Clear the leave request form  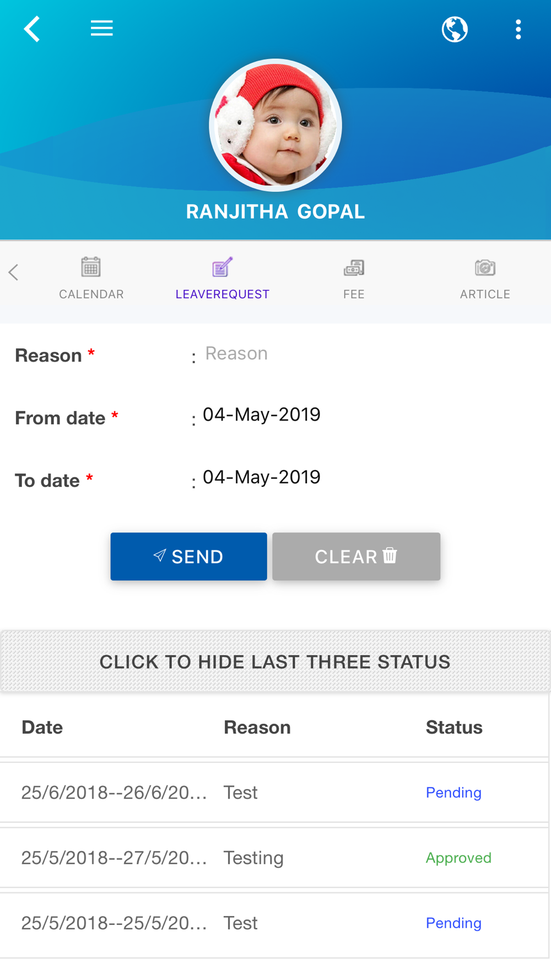356,556
